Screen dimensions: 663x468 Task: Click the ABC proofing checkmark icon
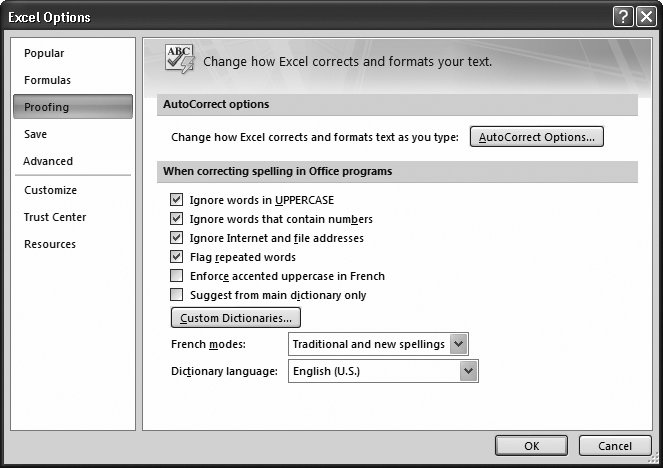(x=179, y=59)
